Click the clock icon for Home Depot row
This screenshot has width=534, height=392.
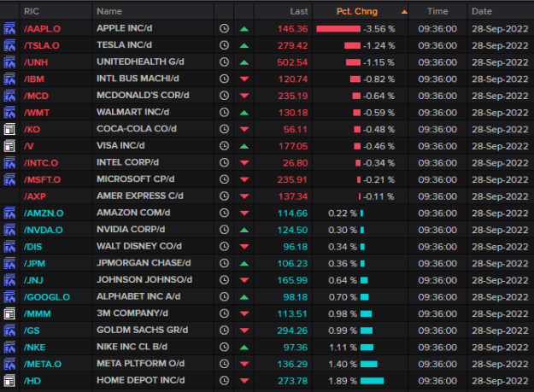(224, 380)
